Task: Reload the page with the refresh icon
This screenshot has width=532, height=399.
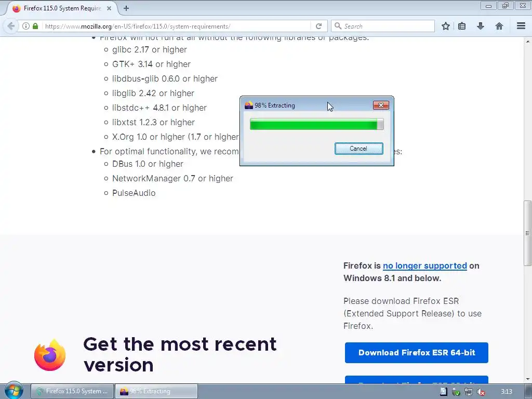Action: pyautogui.click(x=318, y=26)
